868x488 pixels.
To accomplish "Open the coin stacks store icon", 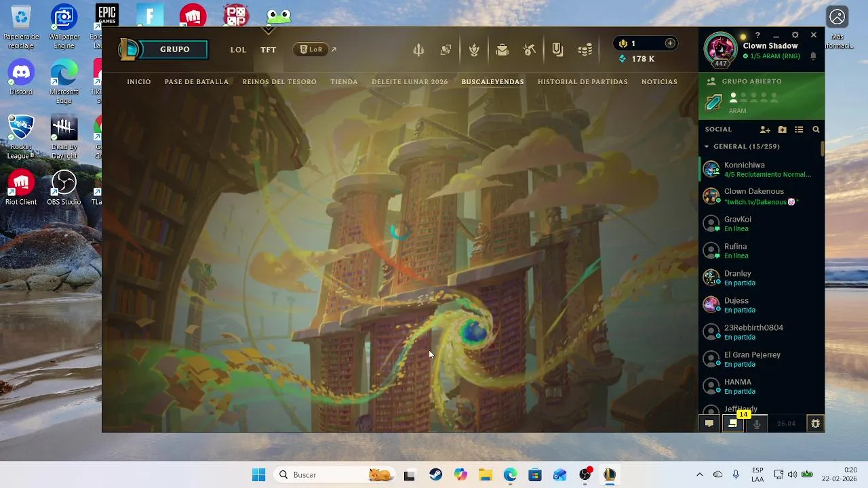I will pos(585,49).
